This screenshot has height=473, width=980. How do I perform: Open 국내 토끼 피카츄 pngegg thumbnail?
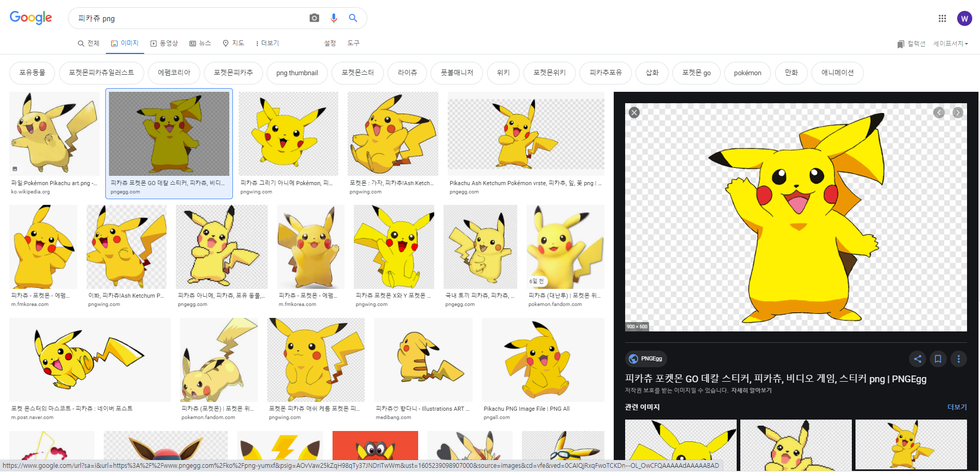tap(480, 247)
